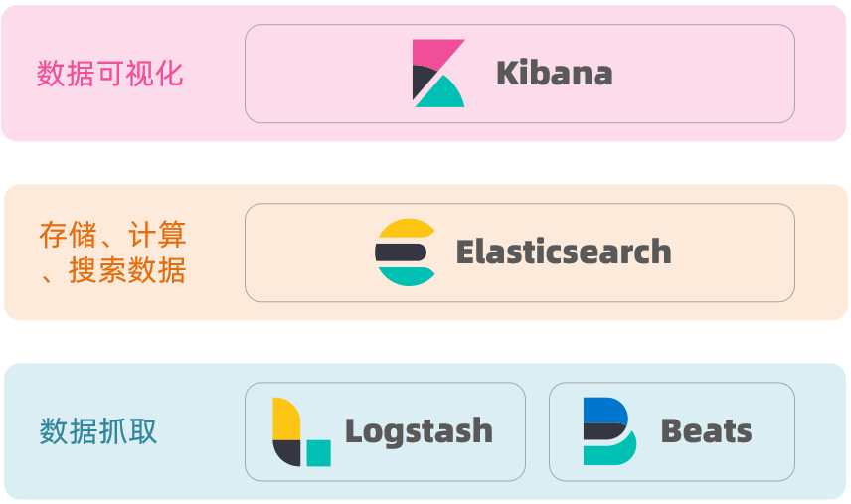This screenshot has width=851, height=504.
Task: Click the blue top of Beats logo
Action: pyautogui.click(x=602, y=410)
